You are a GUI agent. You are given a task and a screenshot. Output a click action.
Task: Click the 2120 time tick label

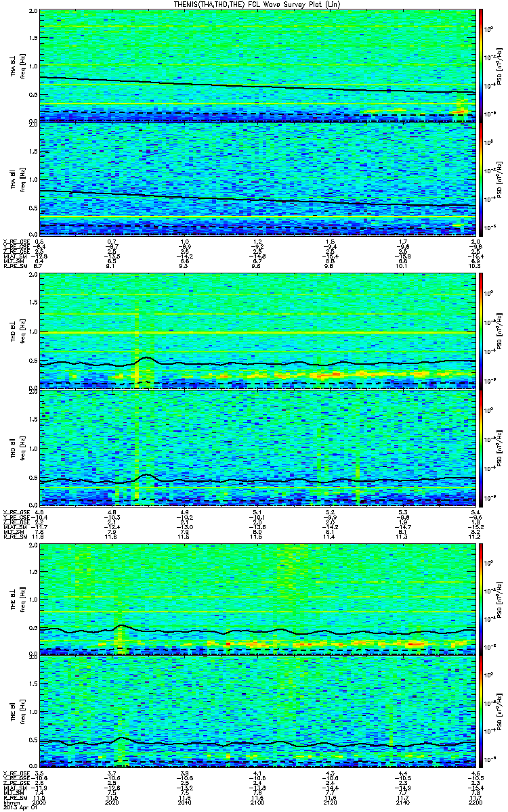[330, 801]
